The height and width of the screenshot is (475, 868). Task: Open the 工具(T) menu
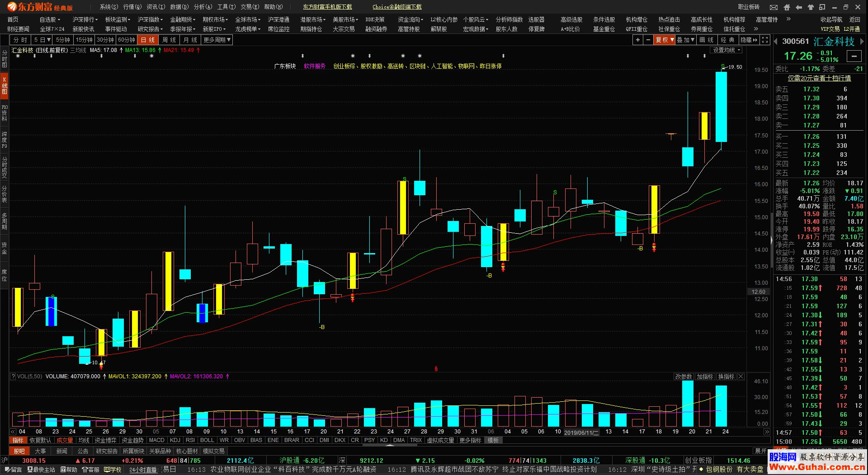226,7
